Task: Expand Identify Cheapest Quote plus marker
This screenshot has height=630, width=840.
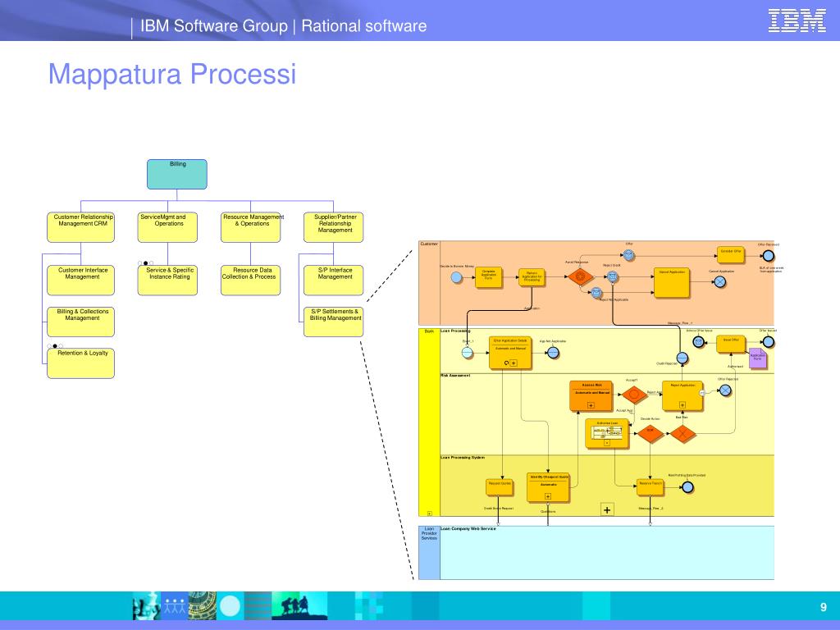Action: tap(548, 496)
